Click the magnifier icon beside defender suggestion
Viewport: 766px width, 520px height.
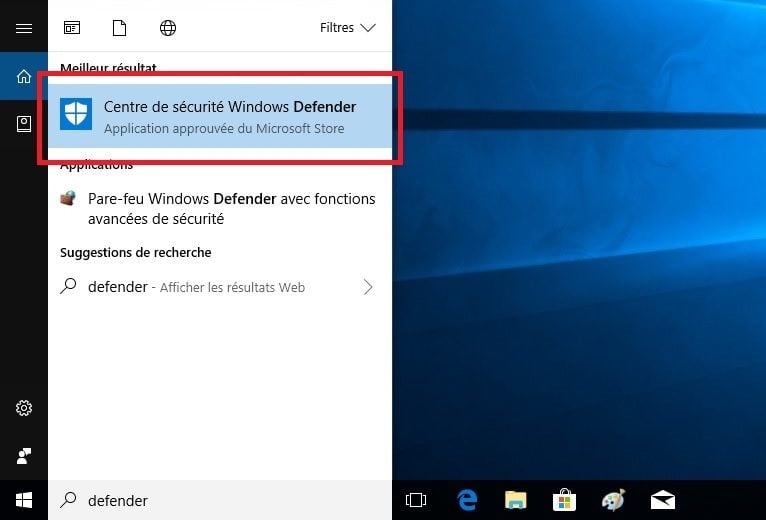pyautogui.click(x=68, y=286)
